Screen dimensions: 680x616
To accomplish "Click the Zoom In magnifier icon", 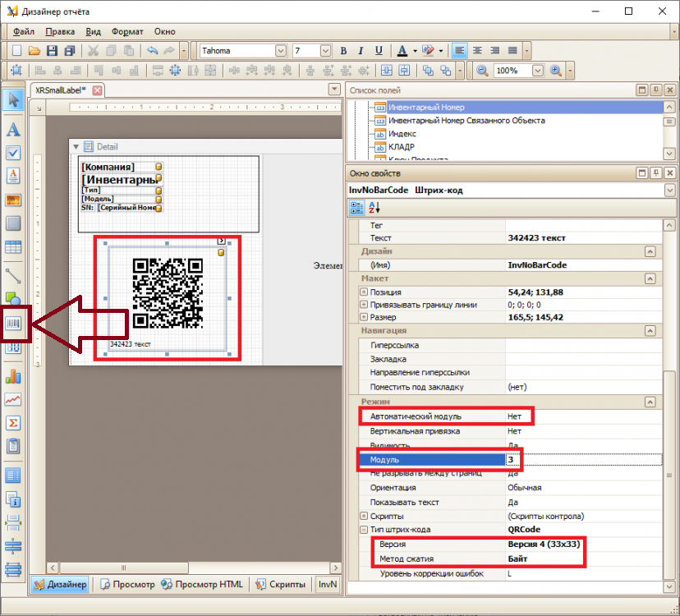I will 556,71.
